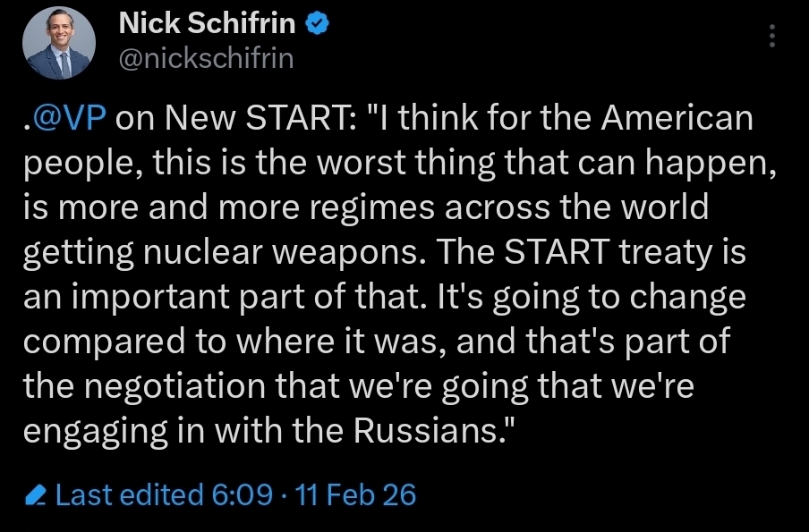Click the @nickschifrin handle

206,58
